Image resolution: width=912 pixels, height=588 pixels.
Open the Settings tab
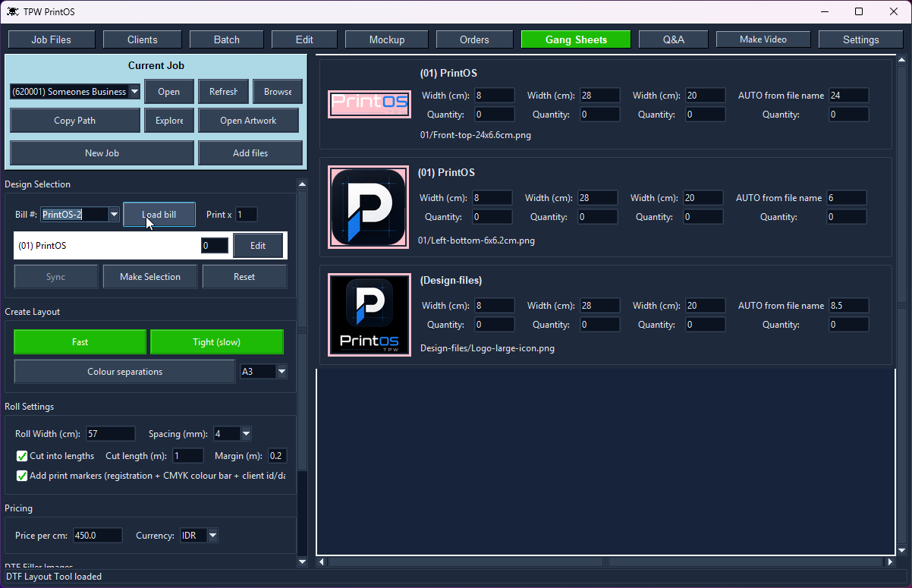click(x=860, y=39)
